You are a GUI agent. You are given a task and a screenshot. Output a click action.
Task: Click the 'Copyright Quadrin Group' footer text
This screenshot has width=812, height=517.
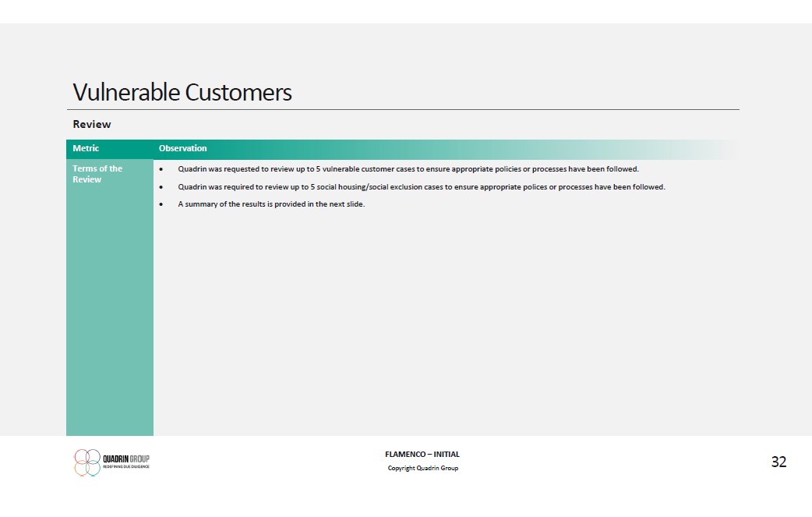tap(422, 468)
